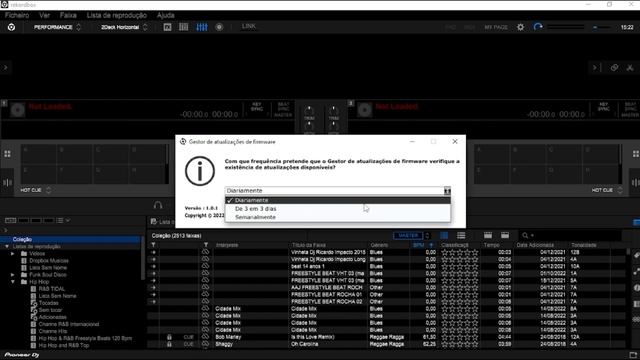Click the headphone cue icon
Screen dimensions: 640x360
(x=158, y=205)
